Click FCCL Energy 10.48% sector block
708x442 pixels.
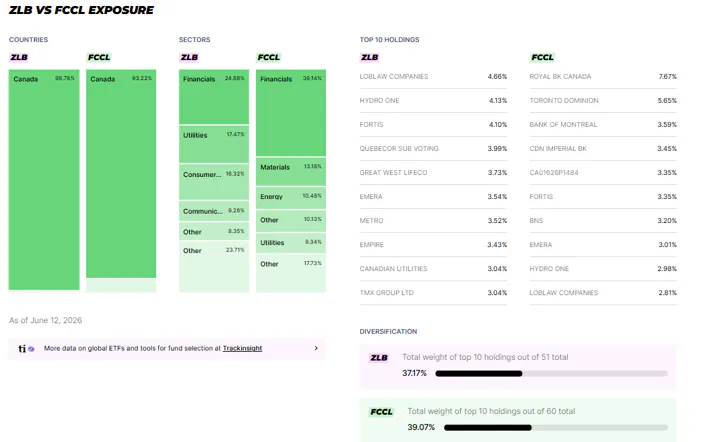point(291,198)
